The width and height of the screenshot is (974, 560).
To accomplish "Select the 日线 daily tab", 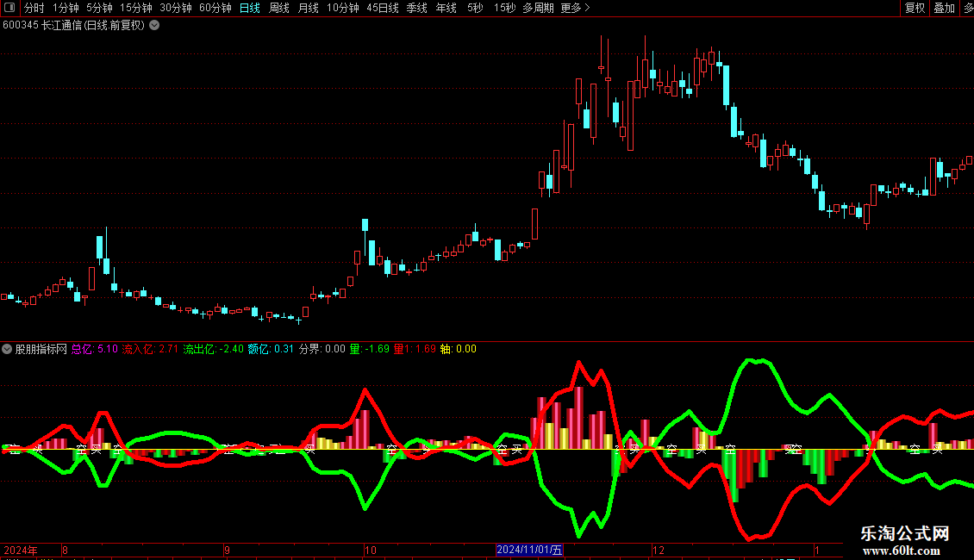I will (250, 8).
